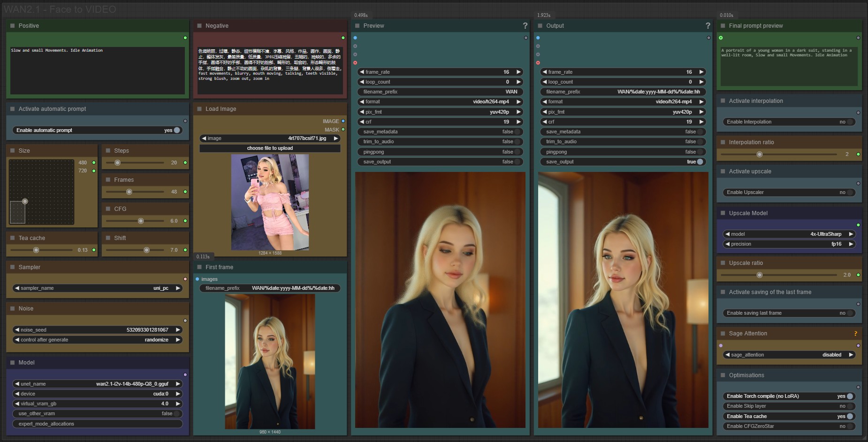Open the format dropdown in Preview node
Viewport: 868px width, 442px height.
point(440,102)
